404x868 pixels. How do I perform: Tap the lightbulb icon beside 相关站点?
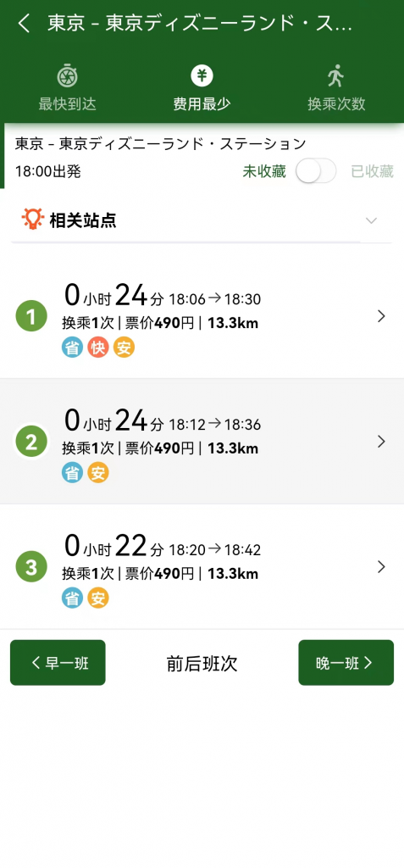pos(33,220)
